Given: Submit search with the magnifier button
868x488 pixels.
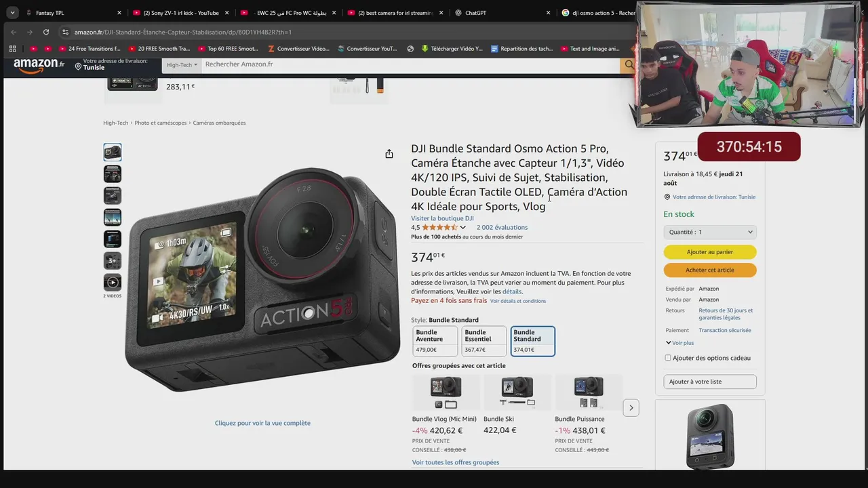Looking at the screenshot, I should click(x=629, y=64).
